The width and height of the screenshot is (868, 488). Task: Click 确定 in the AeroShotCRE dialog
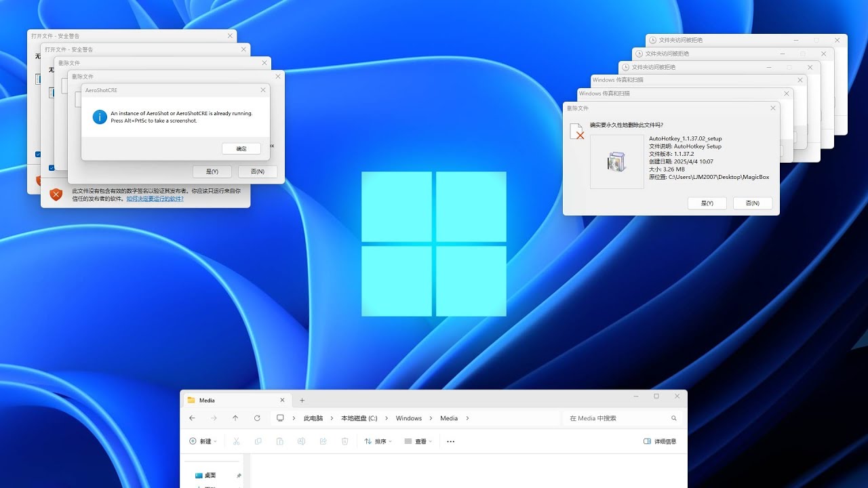coord(241,148)
